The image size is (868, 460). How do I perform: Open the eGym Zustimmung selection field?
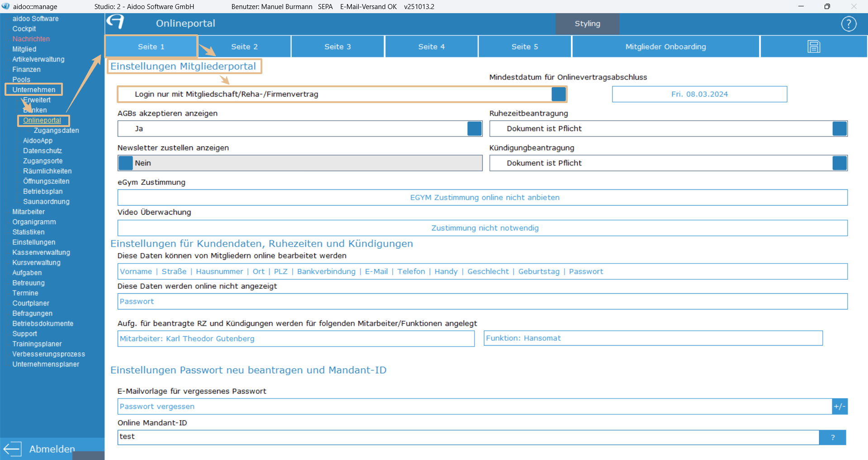tap(482, 197)
